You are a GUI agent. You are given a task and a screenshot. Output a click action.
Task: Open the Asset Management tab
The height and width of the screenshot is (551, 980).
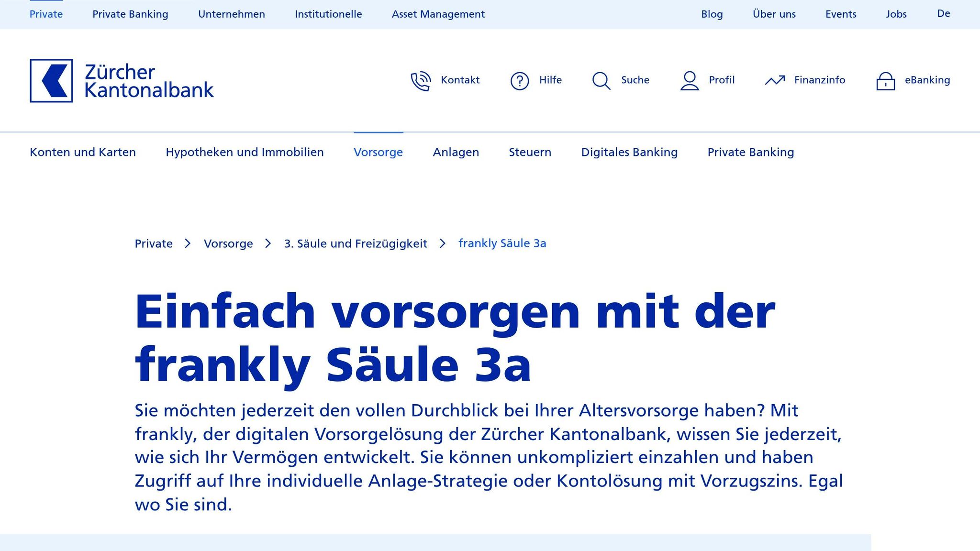pyautogui.click(x=438, y=14)
